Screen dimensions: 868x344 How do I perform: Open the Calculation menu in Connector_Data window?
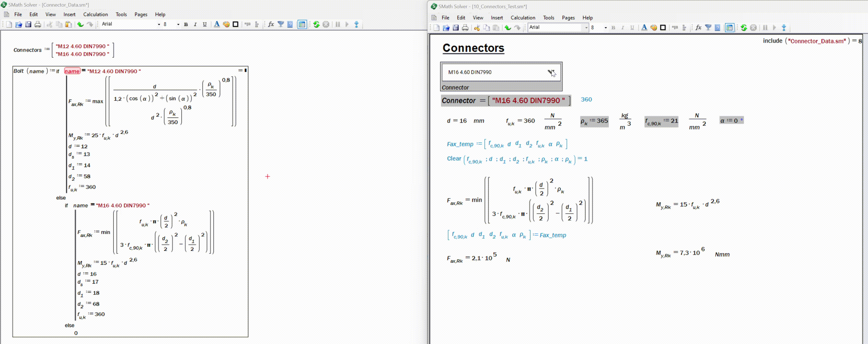(95, 14)
